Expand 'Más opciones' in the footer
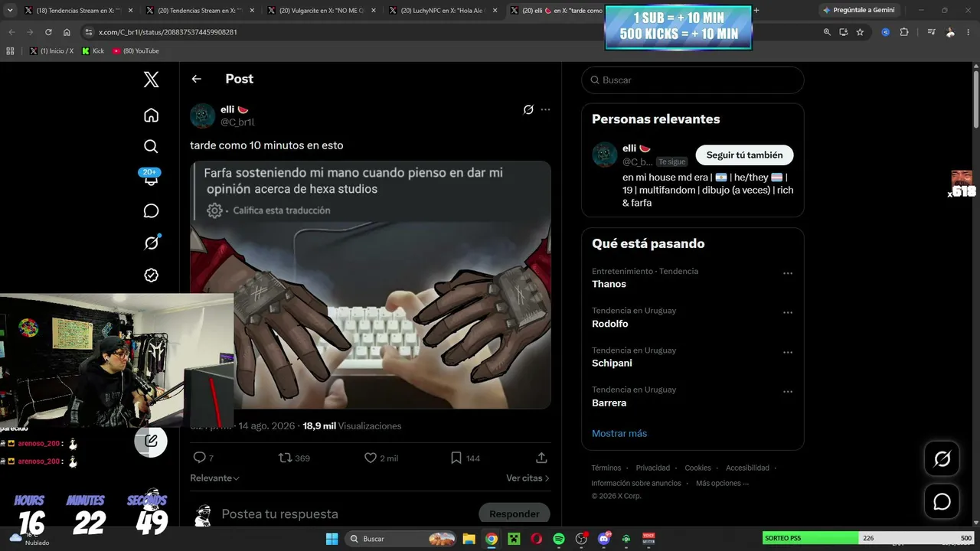The image size is (980, 551). pos(722,484)
